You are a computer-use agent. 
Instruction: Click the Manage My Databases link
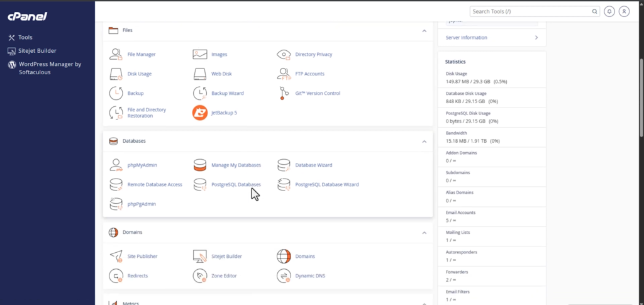(236, 165)
